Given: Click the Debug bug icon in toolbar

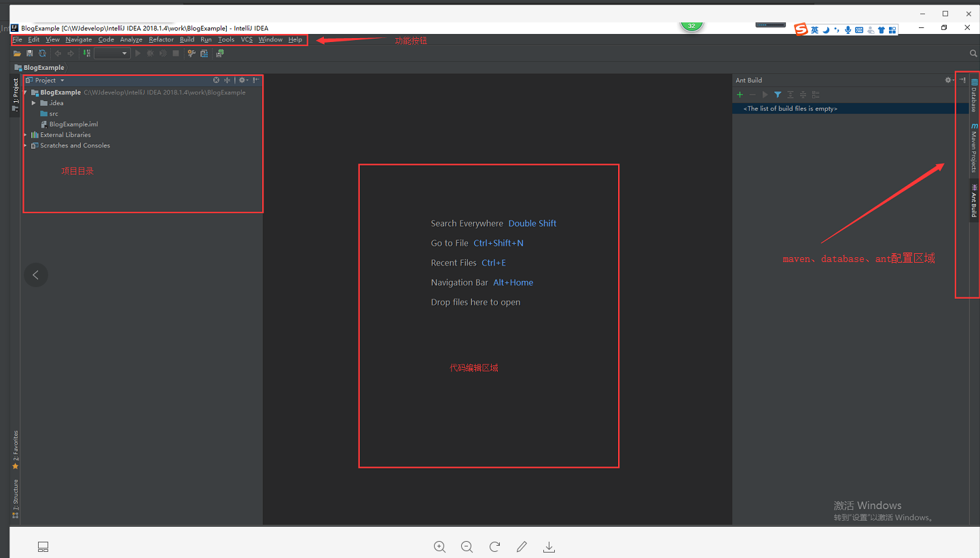Looking at the screenshot, I should [x=150, y=54].
